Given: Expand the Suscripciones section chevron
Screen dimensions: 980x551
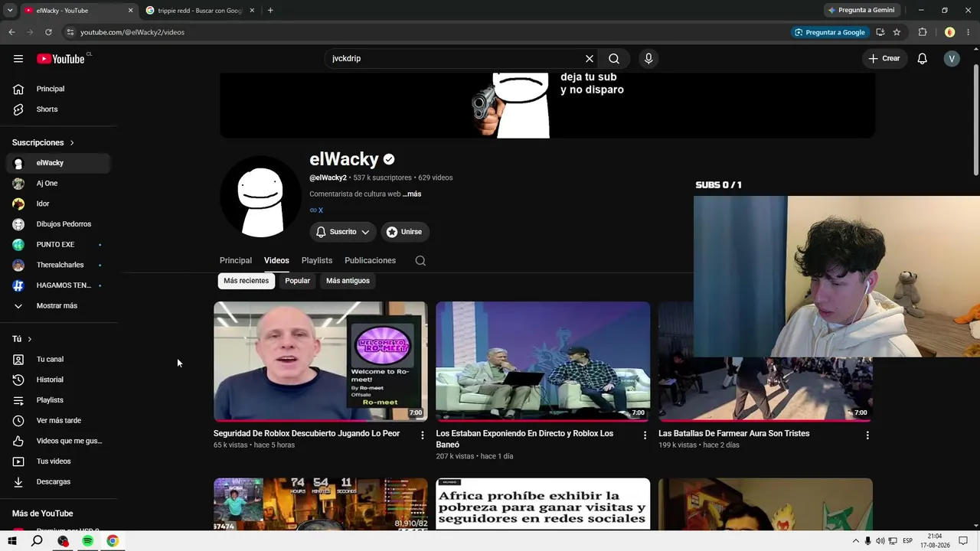Looking at the screenshot, I should (72, 142).
